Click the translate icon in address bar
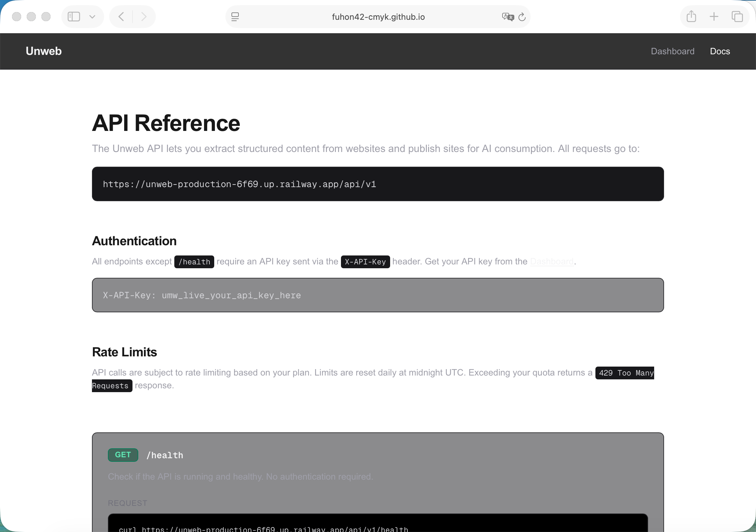The height and width of the screenshot is (532, 756). (508, 17)
